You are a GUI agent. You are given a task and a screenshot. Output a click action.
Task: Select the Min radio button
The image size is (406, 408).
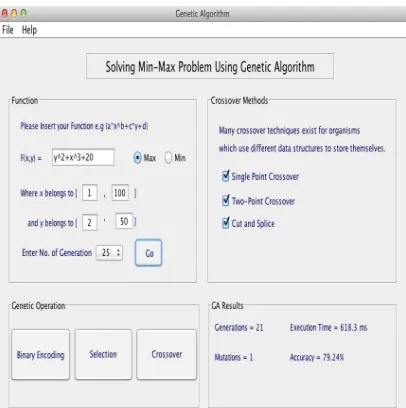(x=168, y=158)
